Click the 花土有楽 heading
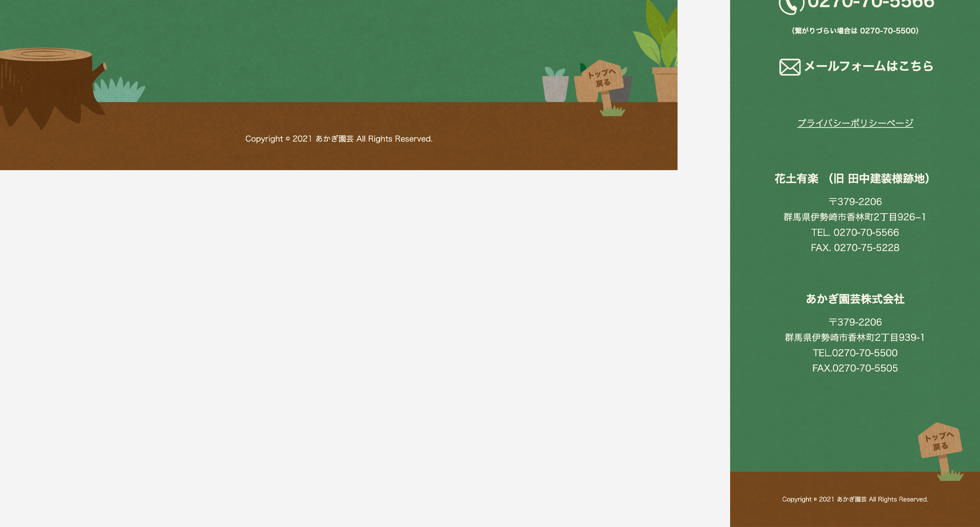The height and width of the screenshot is (527, 980). pyautogui.click(x=853, y=179)
